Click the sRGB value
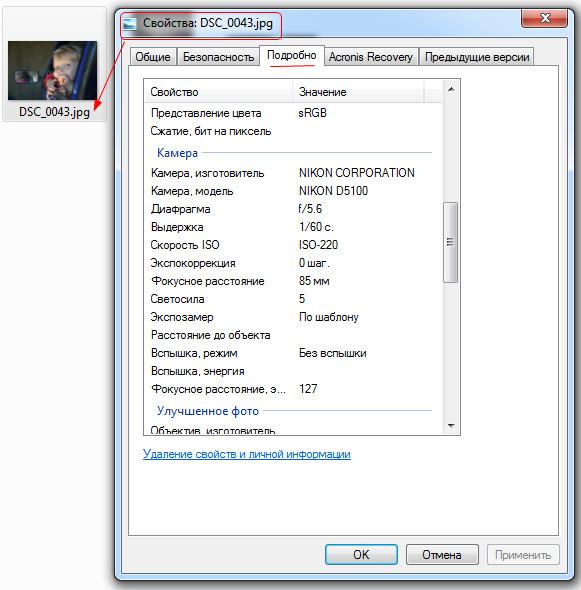581x590 pixels. [313, 113]
